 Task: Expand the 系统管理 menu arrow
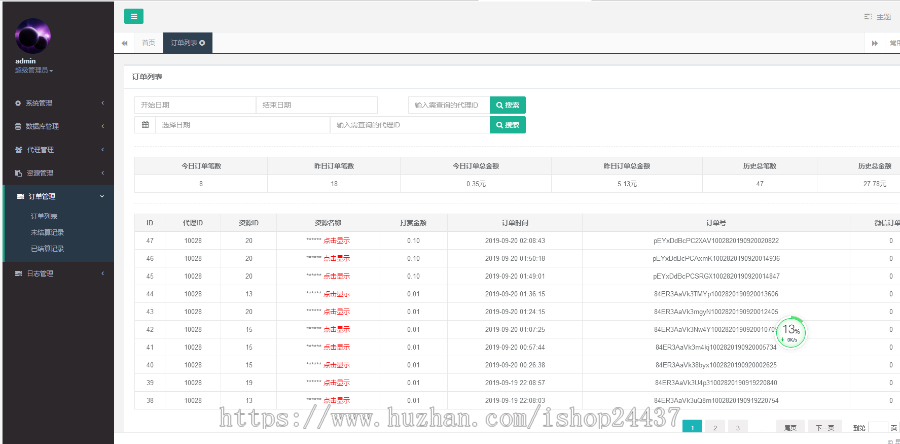(102, 103)
